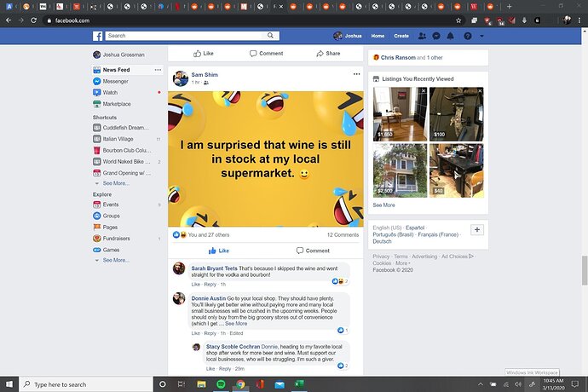The image size is (588, 392).
Task: Open the Quick Help question mark icon
Action: tap(468, 36)
